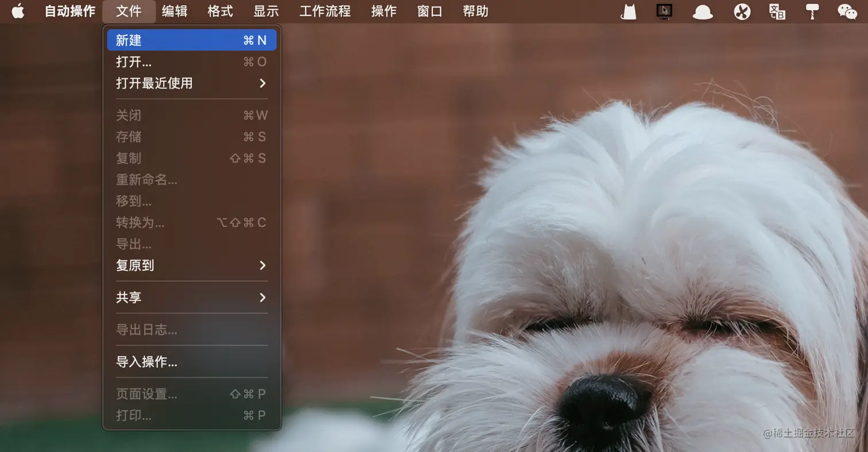Screen dimensions: 868x452
Task: Click the cat icon in menu bar
Action: click(x=629, y=11)
